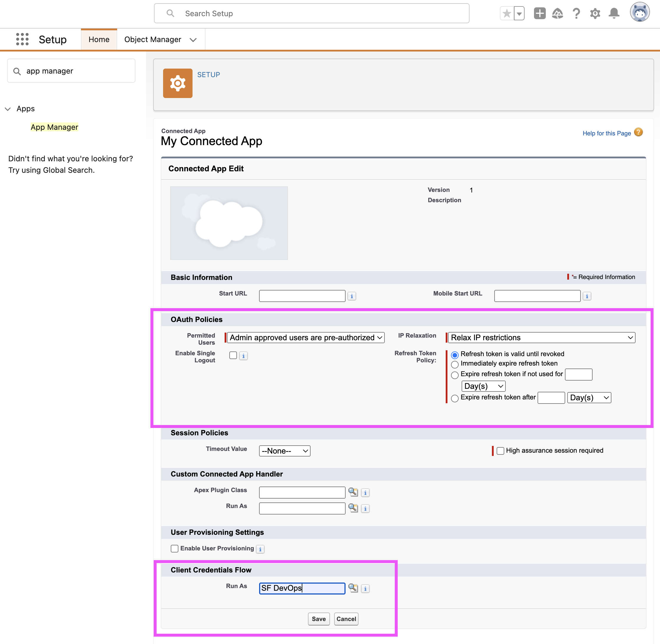Screen dimensions: 660x644
Task: Select Immediately expire refresh token option
Action: tap(455, 364)
